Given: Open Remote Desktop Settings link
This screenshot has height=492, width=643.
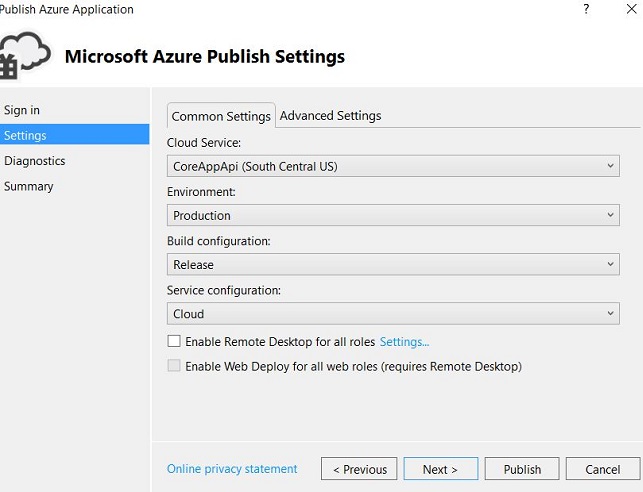Looking at the screenshot, I should (404, 342).
